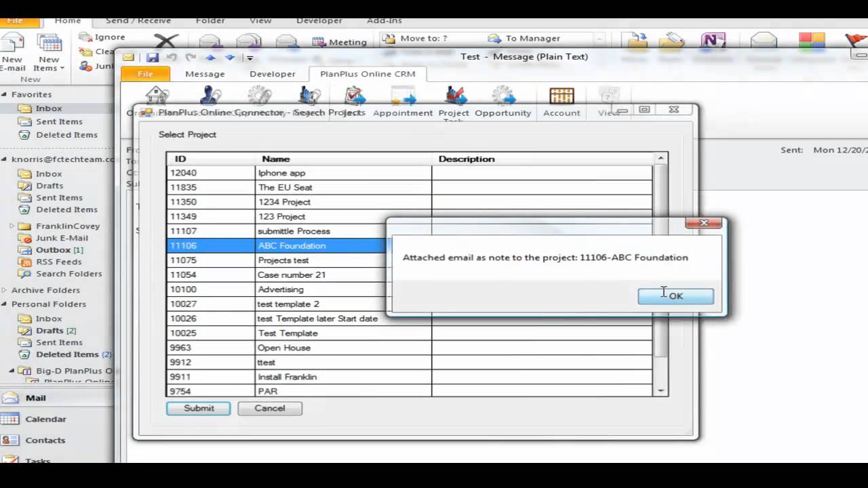
Task: Select the To Manager quick step
Action: (525, 39)
